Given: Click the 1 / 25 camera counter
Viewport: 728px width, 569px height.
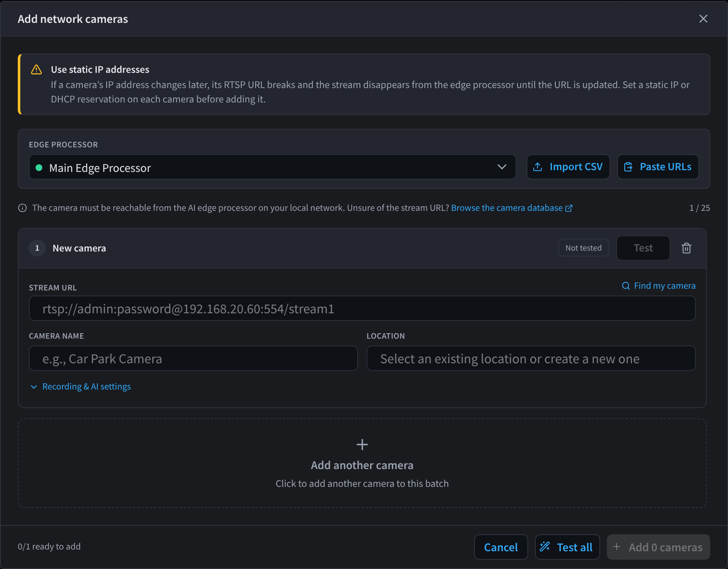Looking at the screenshot, I should click(700, 208).
